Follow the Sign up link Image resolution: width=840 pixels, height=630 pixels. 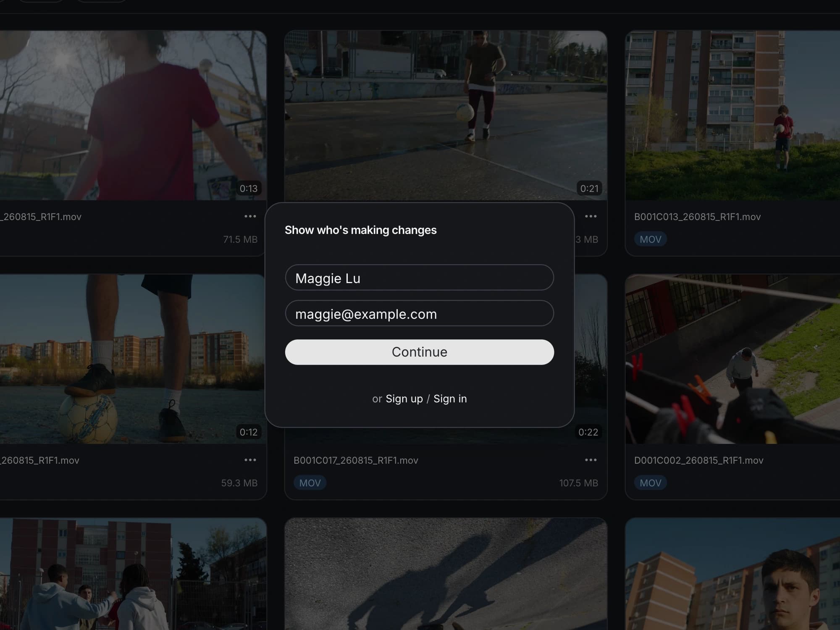point(404,399)
